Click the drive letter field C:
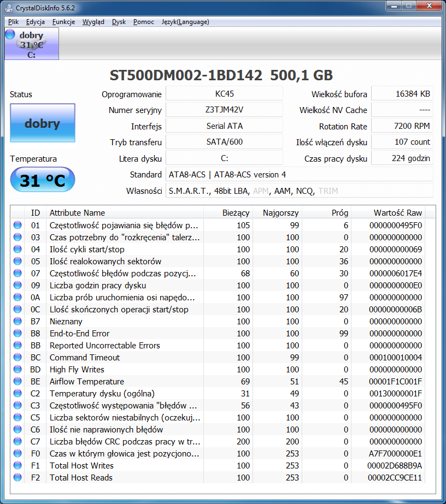Screen dimensions: 446x504 pyautogui.click(x=224, y=158)
